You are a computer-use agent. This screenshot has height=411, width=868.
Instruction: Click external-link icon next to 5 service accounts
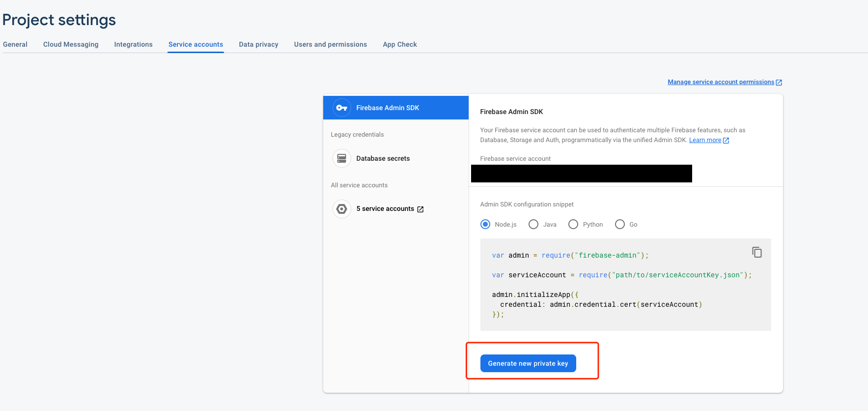click(x=420, y=209)
